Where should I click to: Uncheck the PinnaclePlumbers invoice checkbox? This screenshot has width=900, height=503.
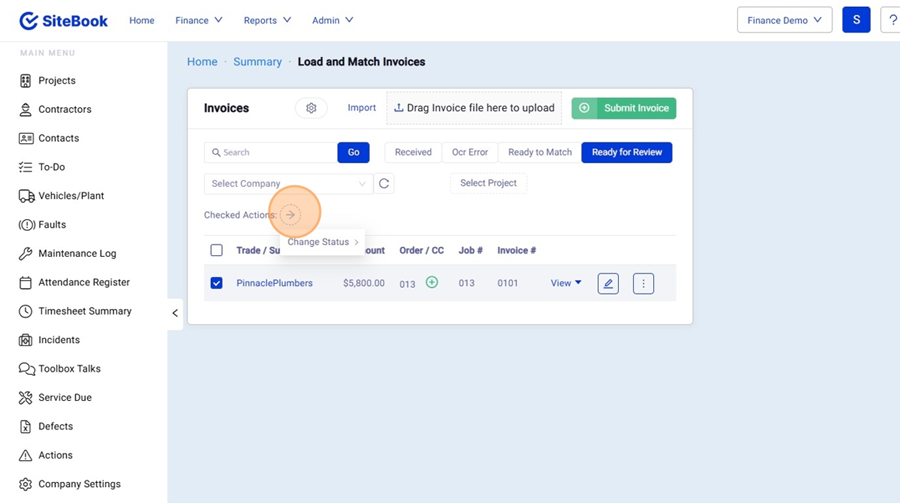coord(216,283)
